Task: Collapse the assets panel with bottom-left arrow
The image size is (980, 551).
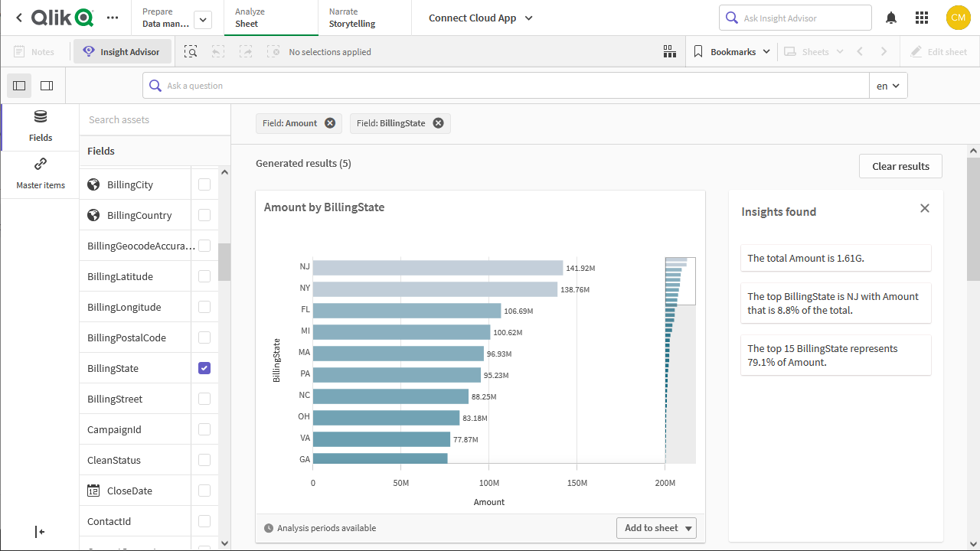Action: click(39, 532)
